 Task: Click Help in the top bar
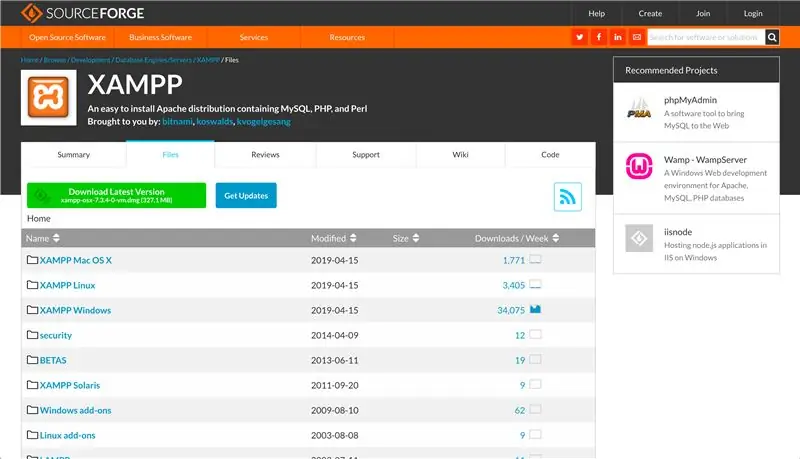[596, 13]
